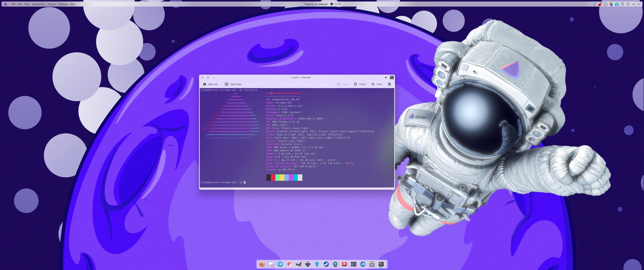Expand hidden system tray icons arrow
The image size is (644, 270).
(639, 4)
